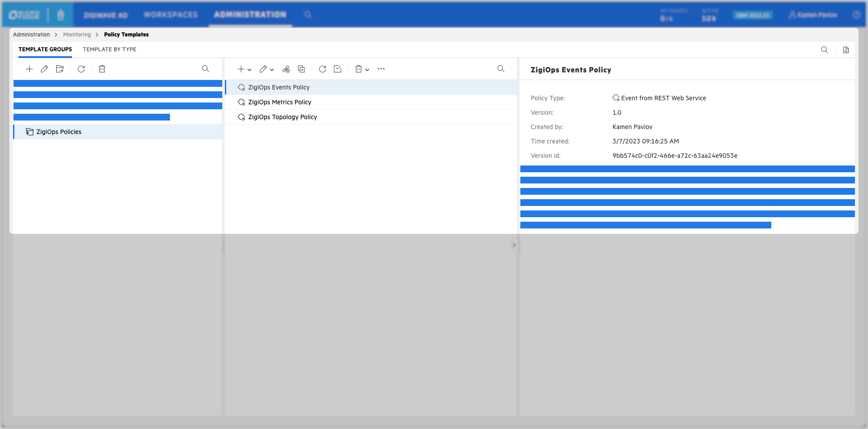
Task: Click the copy policy template icon
Action: 301,69
